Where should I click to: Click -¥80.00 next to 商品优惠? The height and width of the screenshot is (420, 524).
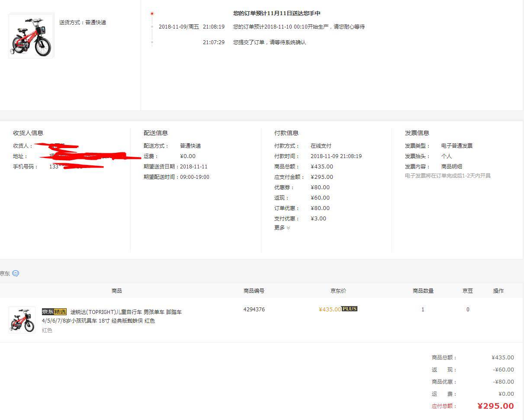tap(504, 382)
